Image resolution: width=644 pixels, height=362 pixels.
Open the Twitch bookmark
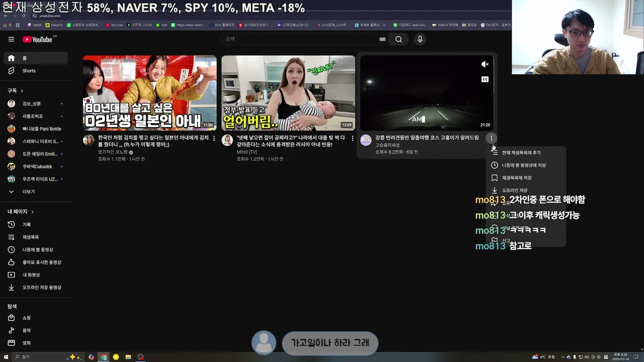(x=34, y=25)
